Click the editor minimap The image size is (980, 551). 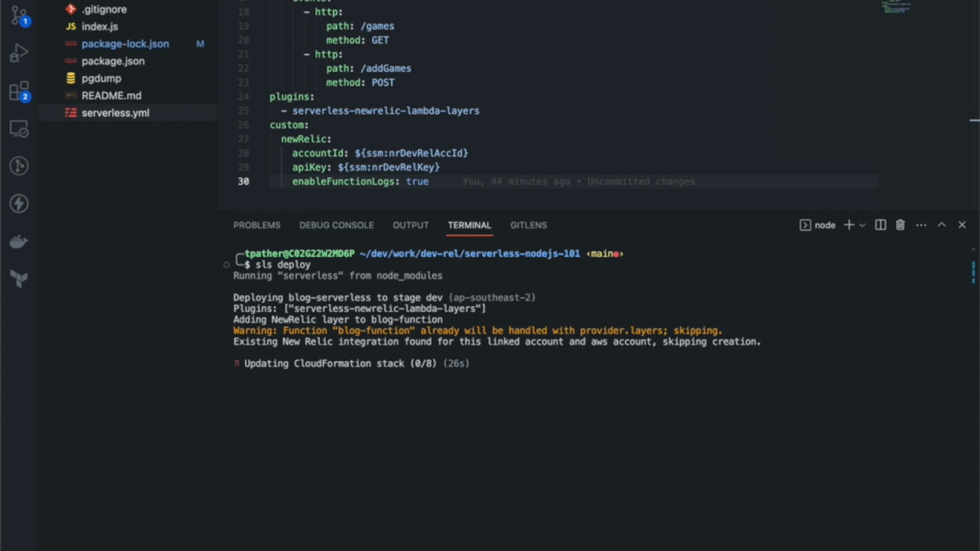pyautogui.click(x=896, y=7)
